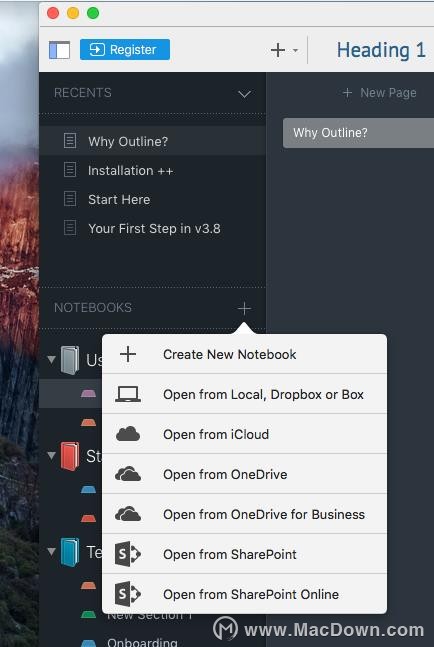Click the plus icon in Create New Notebook
The height and width of the screenshot is (647, 434).
coord(128,354)
